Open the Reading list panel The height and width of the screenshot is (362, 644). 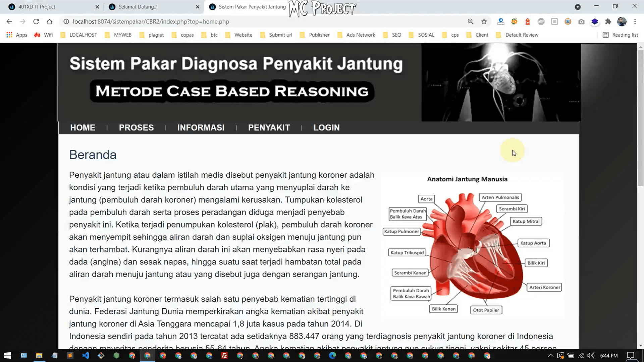click(x=621, y=35)
